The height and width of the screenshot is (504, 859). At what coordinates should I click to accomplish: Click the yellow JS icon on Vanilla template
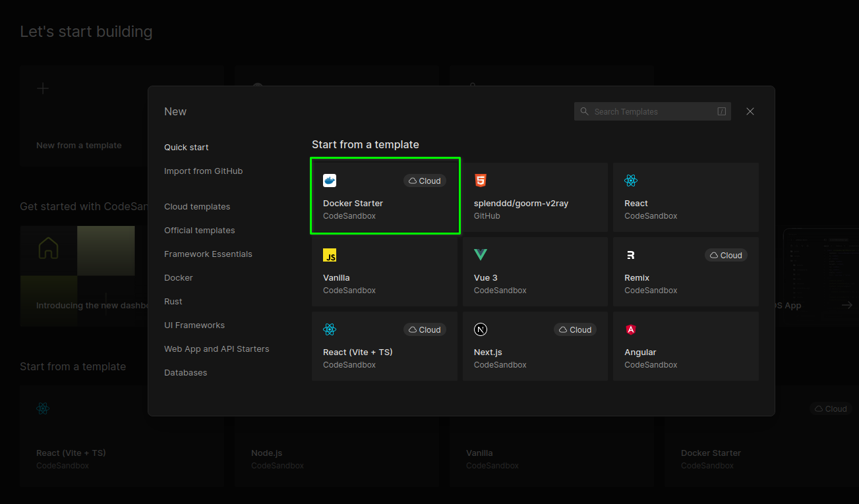pos(330,255)
